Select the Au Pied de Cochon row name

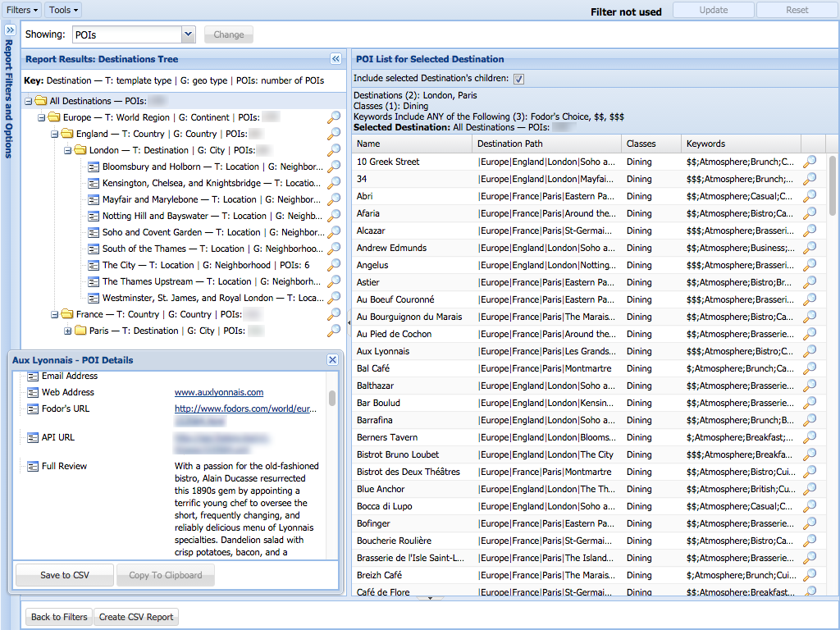[x=394, y=334]
